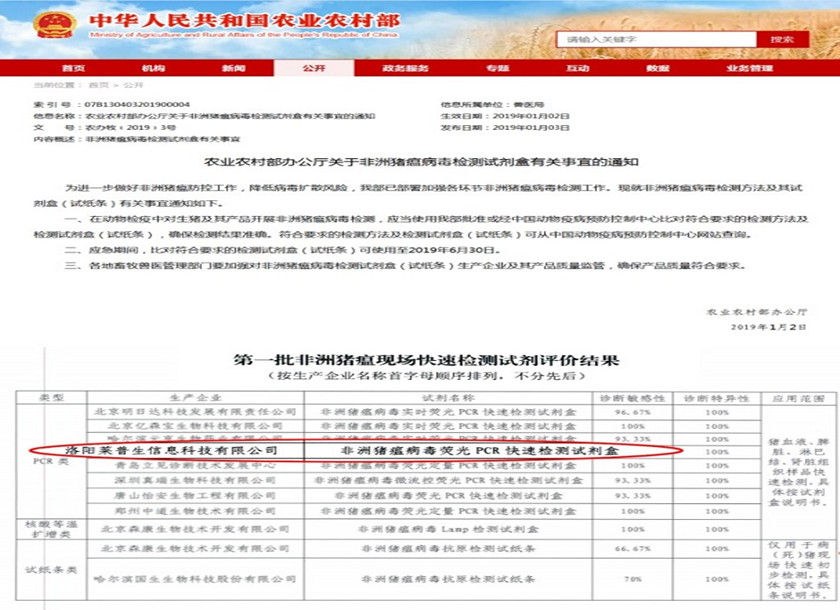Click the national emblem logo in the header
The image size is (840, 610).
pyautogui.click(x=54, y=25)
